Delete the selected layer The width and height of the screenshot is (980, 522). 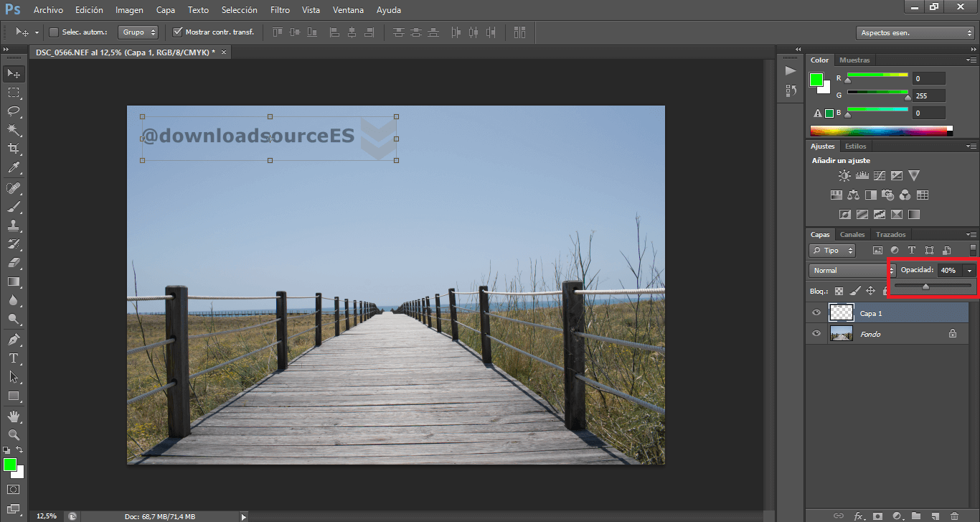point(954,516)
